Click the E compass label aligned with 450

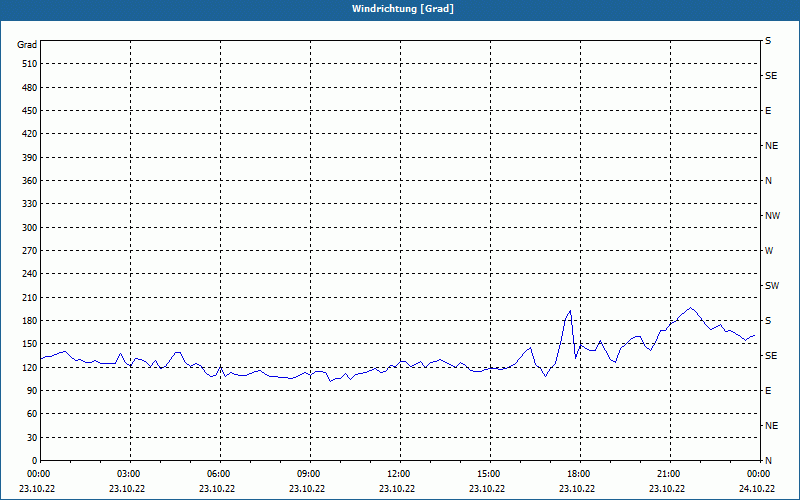pos(768,111)
